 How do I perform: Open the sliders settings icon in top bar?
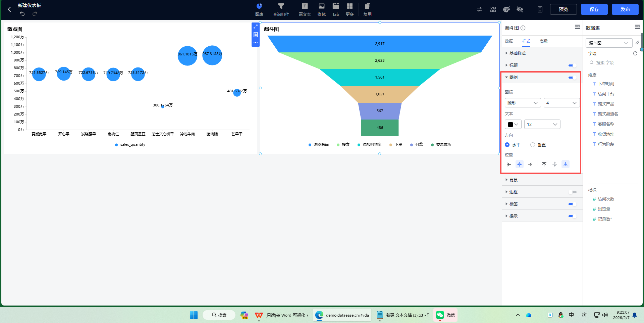[480, 9]
